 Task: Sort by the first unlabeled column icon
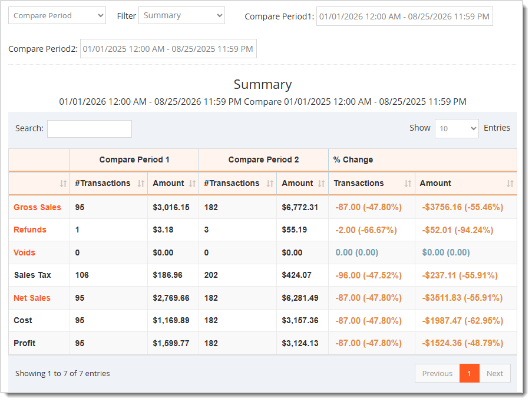[x=63, y=184]
